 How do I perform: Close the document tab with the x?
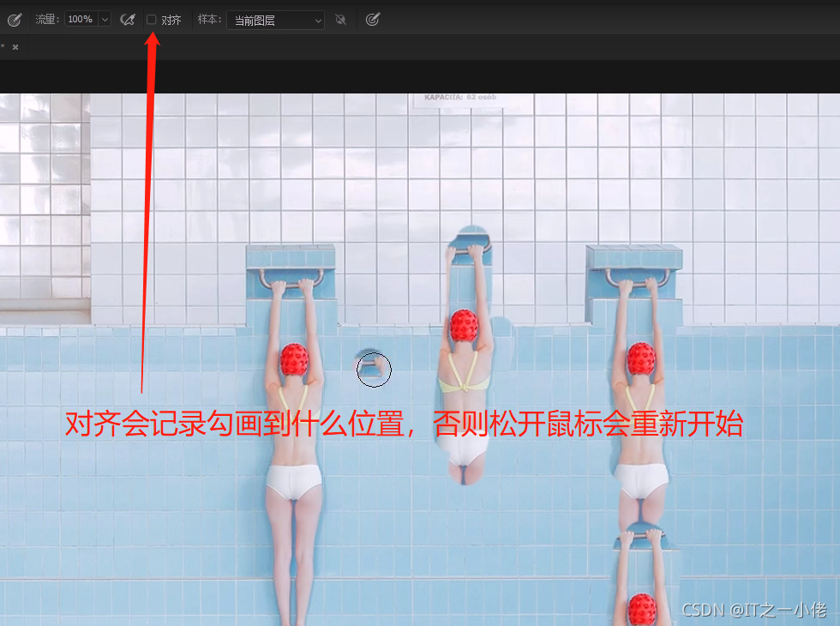click(x=15, y=47)
